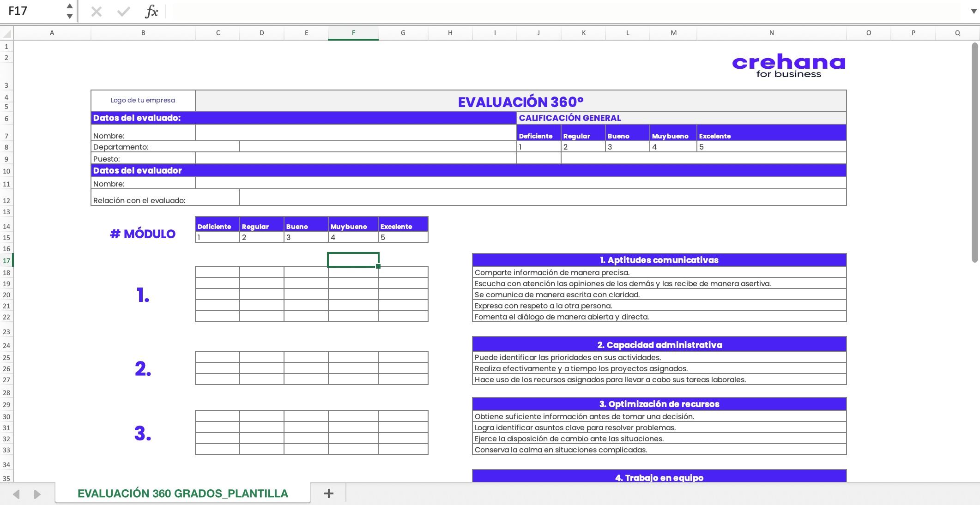The image size is (980, 505).
Task: Click the Select All corner above row numbers
Action: 6,33
